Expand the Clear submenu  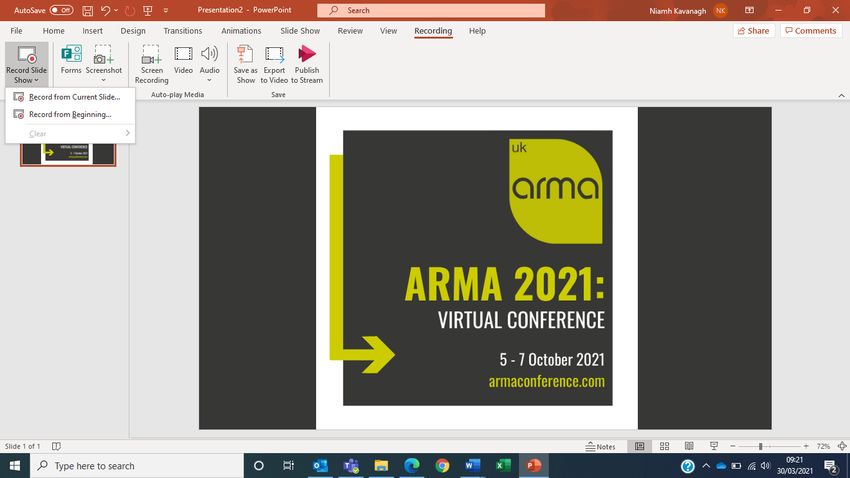70,133
